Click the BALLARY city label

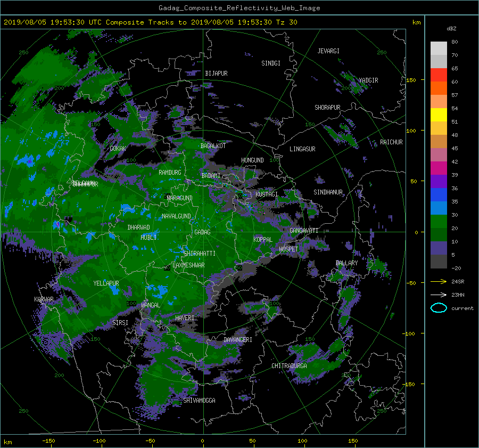(346, 263)
